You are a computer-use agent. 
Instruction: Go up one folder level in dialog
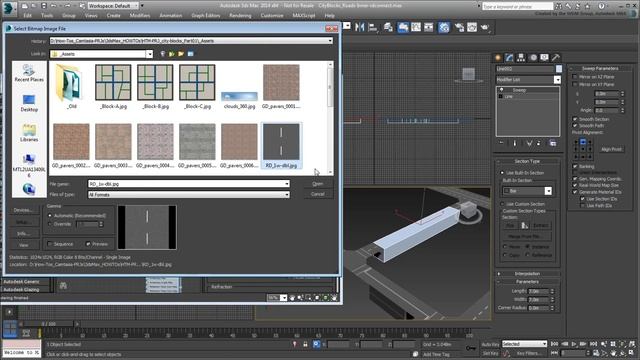pyautogui.click(x=172, y=54)
